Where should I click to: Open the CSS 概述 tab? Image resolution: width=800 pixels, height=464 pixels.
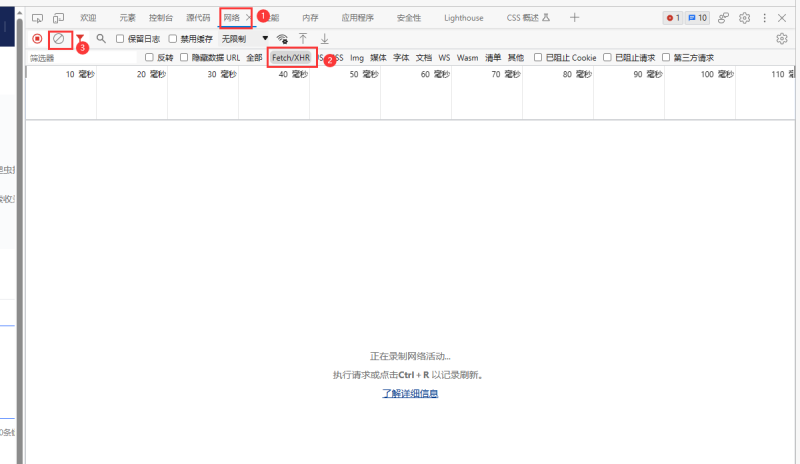coord(528,18)
